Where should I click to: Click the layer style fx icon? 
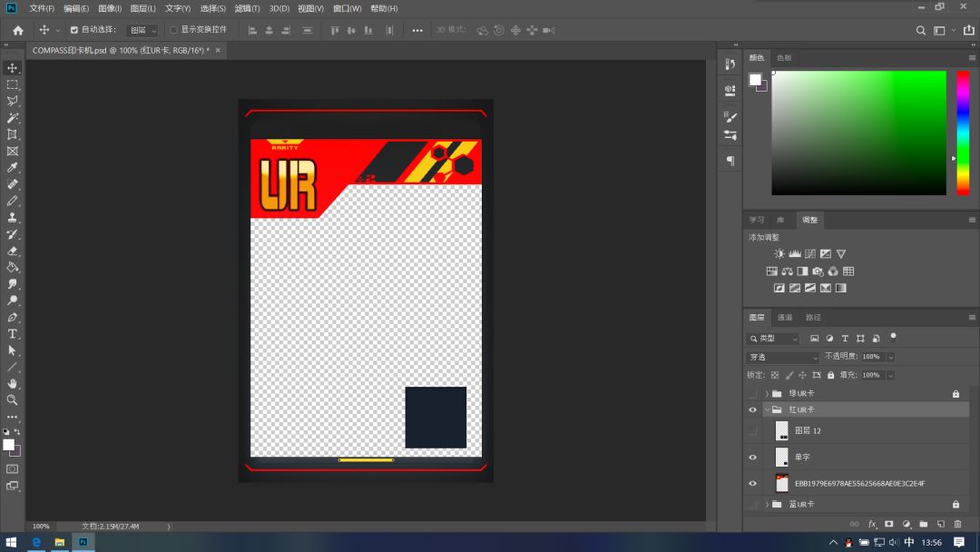coord(872,524)
